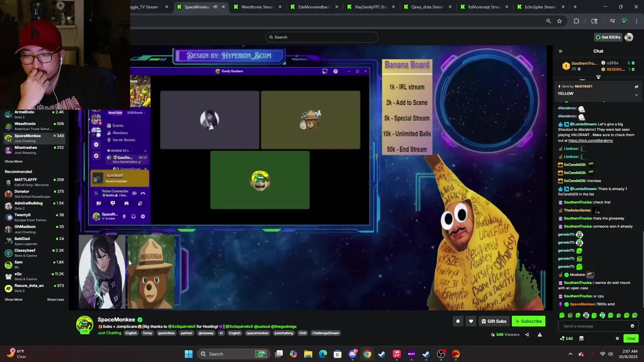Viewport: 644px width, 362px height.
Task: Open a new browser tab
Action: pos(575,7)
